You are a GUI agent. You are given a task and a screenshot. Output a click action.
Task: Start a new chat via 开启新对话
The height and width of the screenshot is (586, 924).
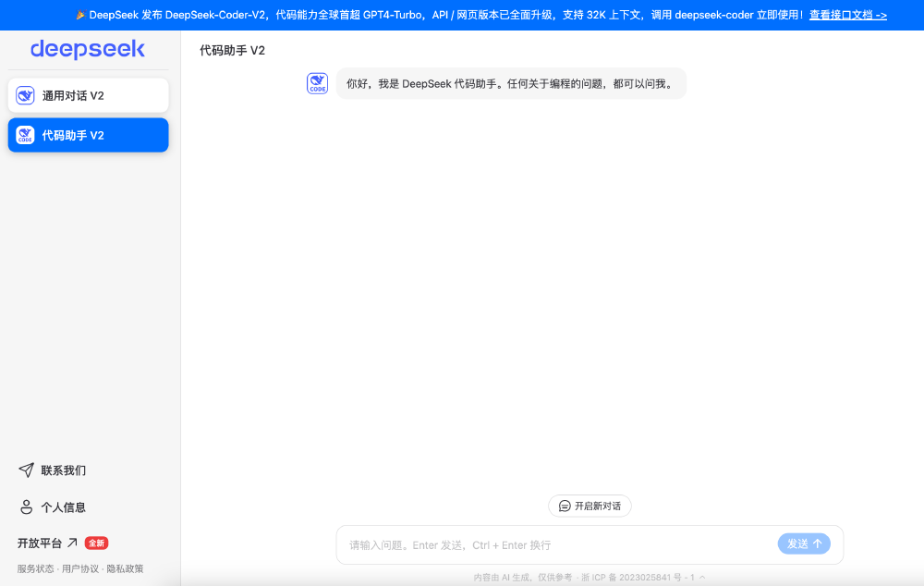(x=590, y=506)
